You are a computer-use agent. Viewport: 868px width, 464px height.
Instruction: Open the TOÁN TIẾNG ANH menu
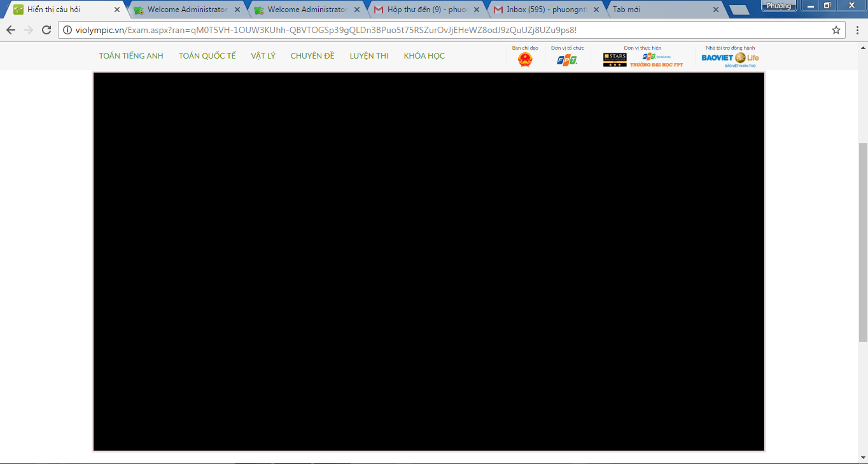point(131,56)
